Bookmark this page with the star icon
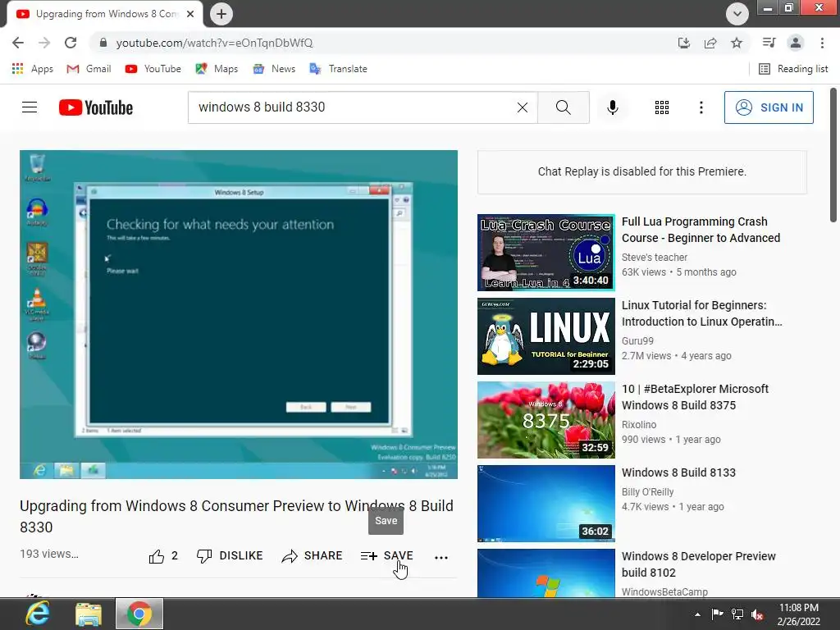Viewport: 840px width, 630px height. [x=737, y=43]
